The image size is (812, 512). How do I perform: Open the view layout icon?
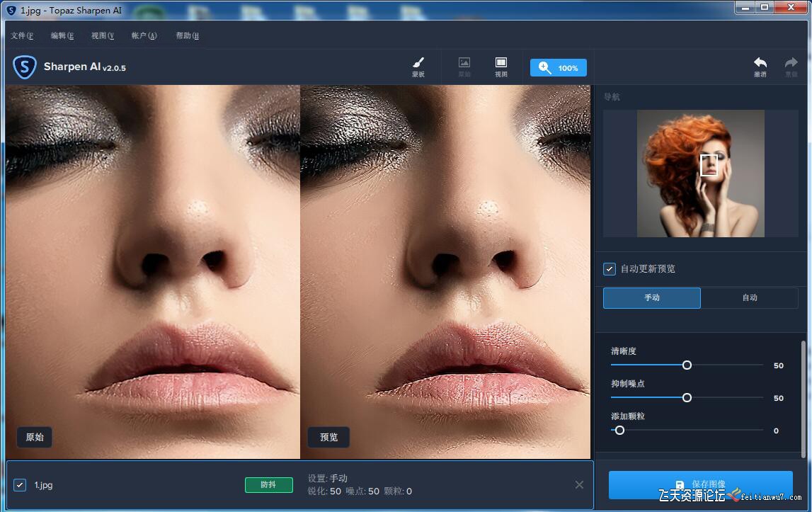501,67
